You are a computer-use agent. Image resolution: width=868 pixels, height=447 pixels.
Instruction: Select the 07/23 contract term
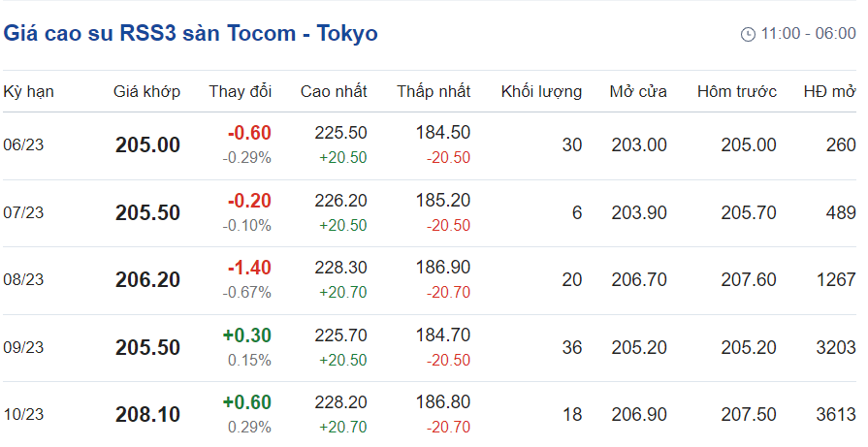[x=24, y=213]
